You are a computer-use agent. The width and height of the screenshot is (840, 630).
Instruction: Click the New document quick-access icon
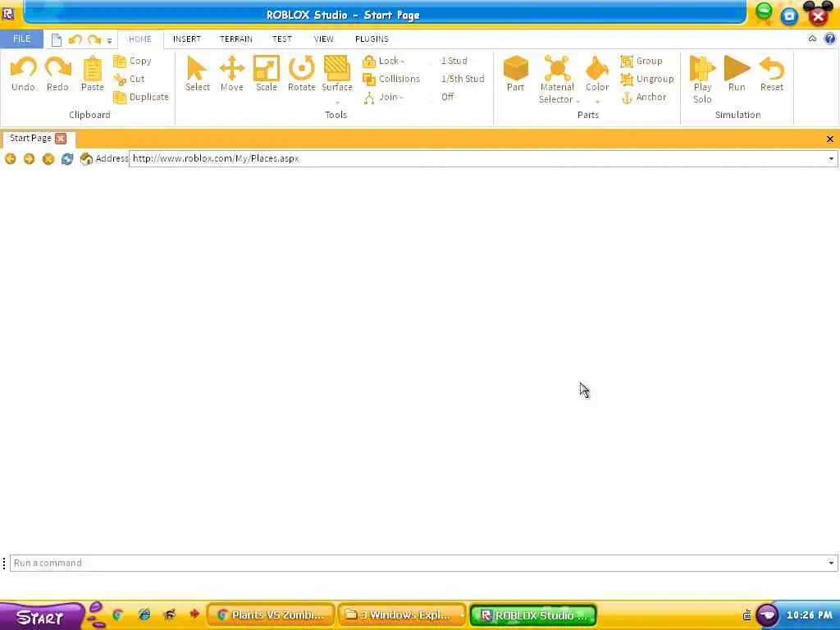coord(57,39)
